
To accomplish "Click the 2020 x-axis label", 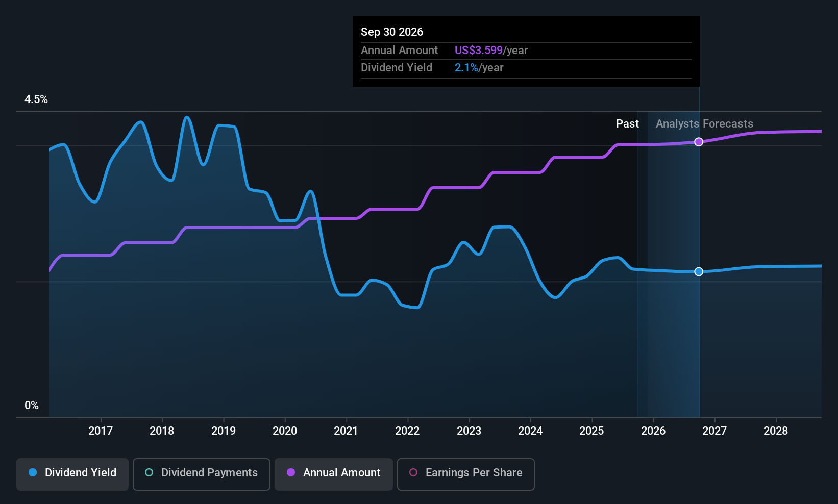I will [x=285, y=431].
